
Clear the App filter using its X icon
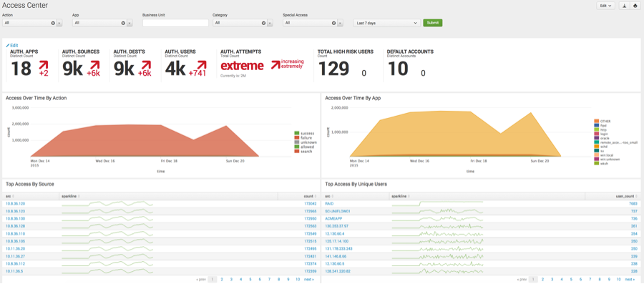point(123,23)
